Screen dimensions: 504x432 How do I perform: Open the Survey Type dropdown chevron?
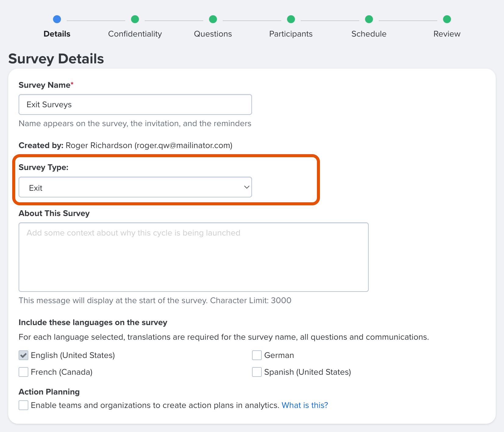[x=246, y=187]
